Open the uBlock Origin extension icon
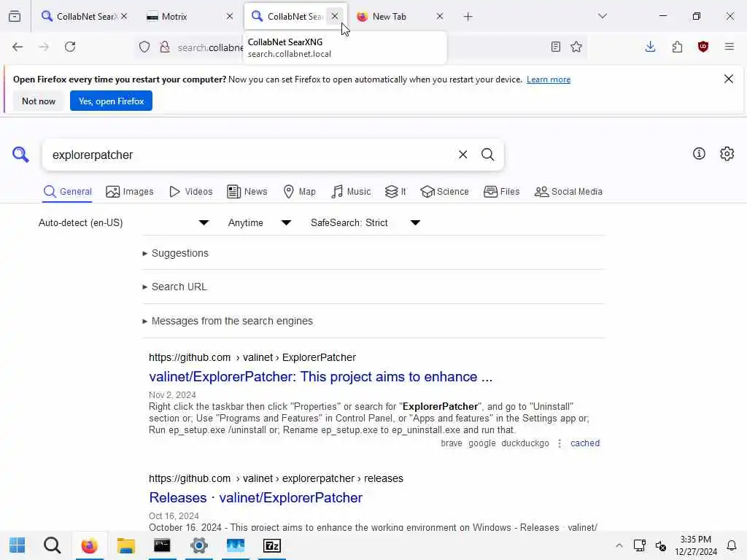This screenshot has height=560, width=747. (703, 47)
